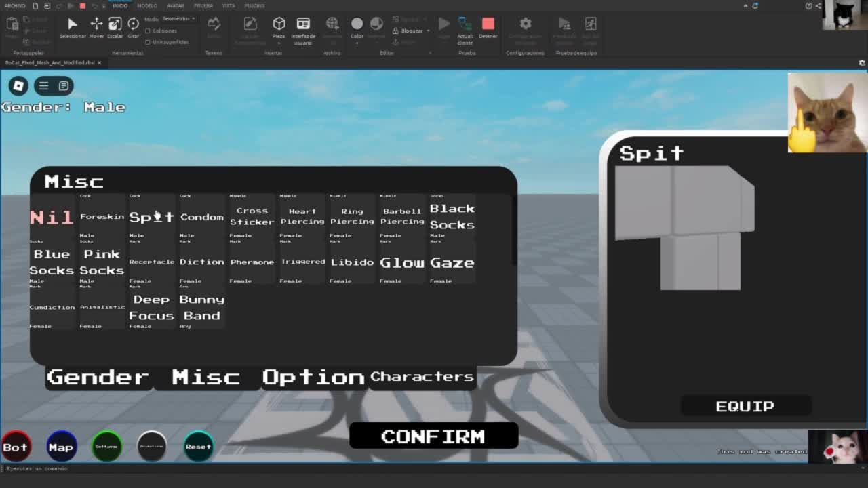This screenshot has height=488, width=868.
Task: Pick the Girar rotate tool
Action: point(133,26)
